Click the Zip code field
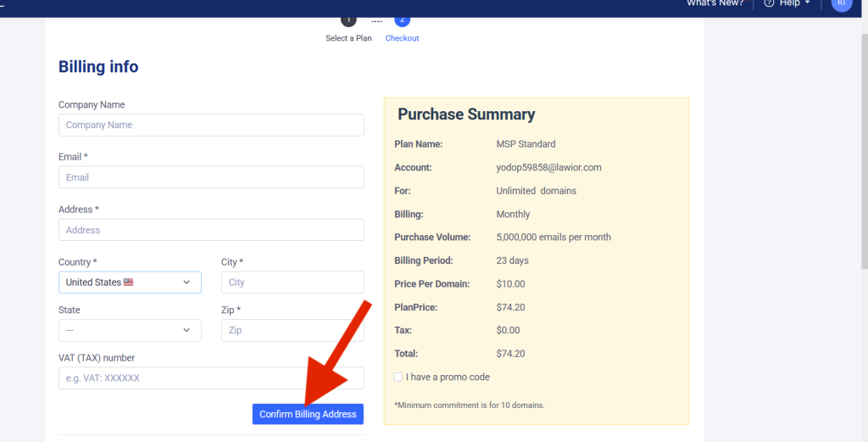This screenshot has height=442, width=868. pyautogui.click(x=292, y=330)
